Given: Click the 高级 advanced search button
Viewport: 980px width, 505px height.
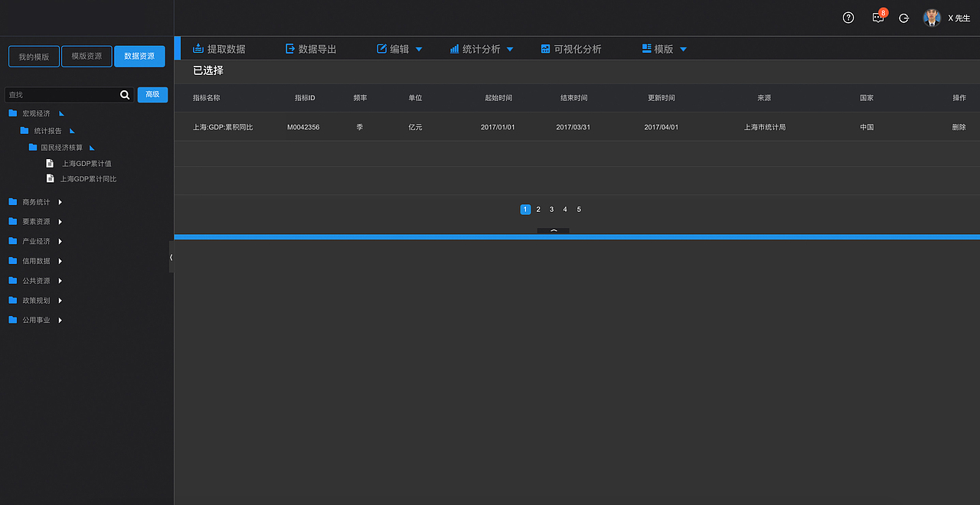Looking at the screenshot, I should click(152, 94).
